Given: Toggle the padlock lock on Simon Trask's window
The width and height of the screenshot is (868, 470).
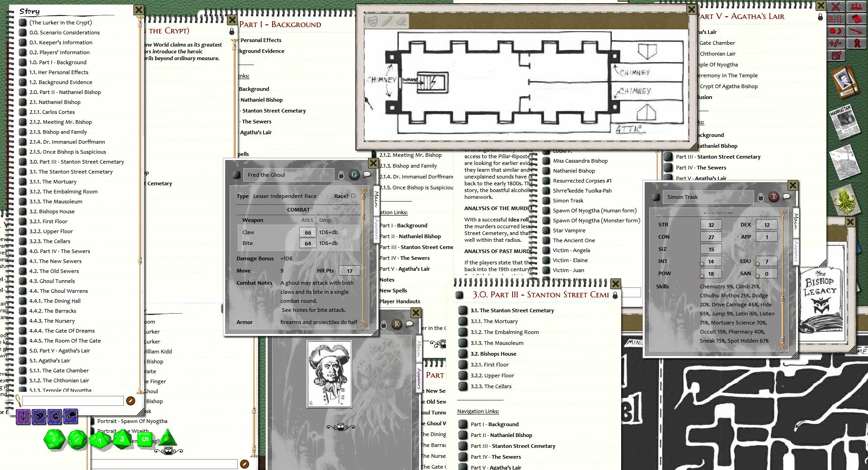Looking at the screenshot, I should pos(760,197).
